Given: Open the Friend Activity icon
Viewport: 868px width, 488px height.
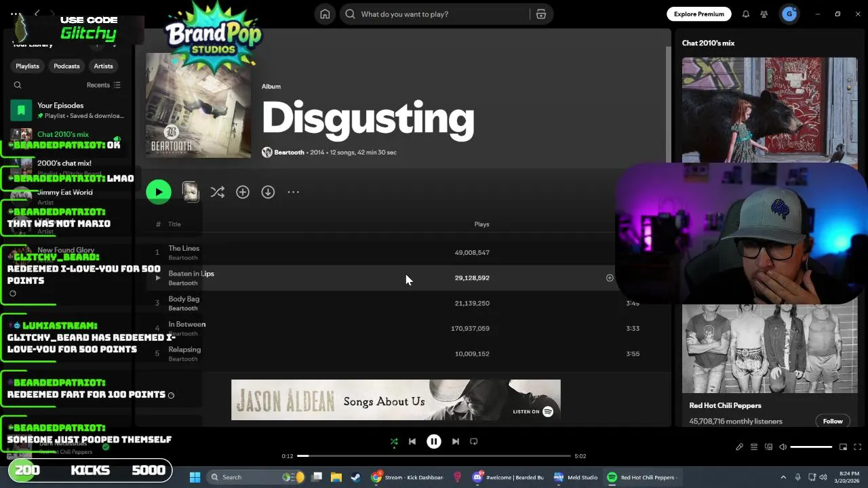Looking at the screenshot, I should pyautogui.click(x=764, y=14).
